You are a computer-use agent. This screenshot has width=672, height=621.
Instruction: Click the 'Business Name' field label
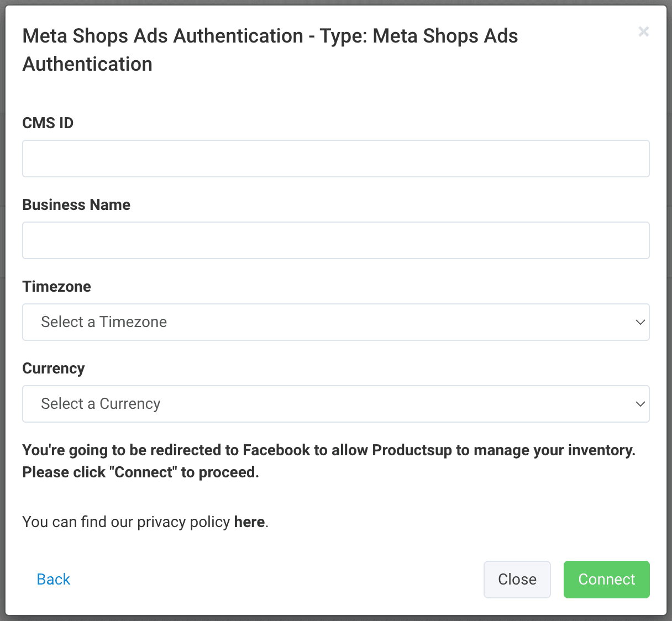[x=76, y=204]
